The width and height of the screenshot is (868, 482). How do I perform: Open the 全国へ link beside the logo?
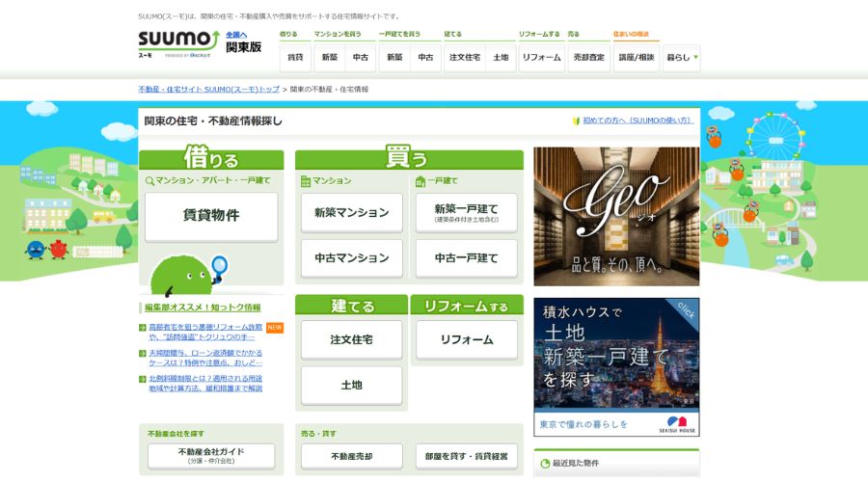[236, 35]
